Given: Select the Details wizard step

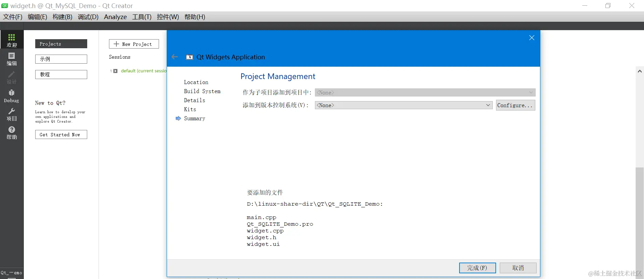Looking at the screenshot, I should tap(195, 100).
